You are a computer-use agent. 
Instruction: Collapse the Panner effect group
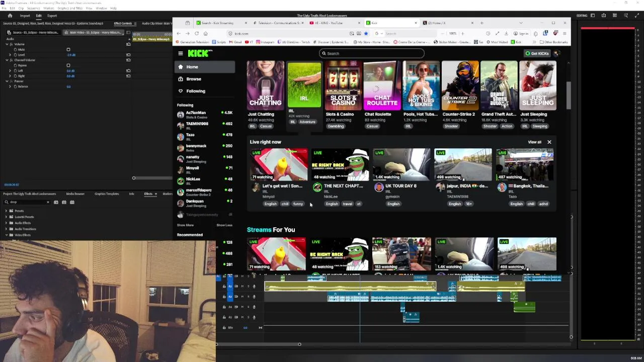(7, 81)
